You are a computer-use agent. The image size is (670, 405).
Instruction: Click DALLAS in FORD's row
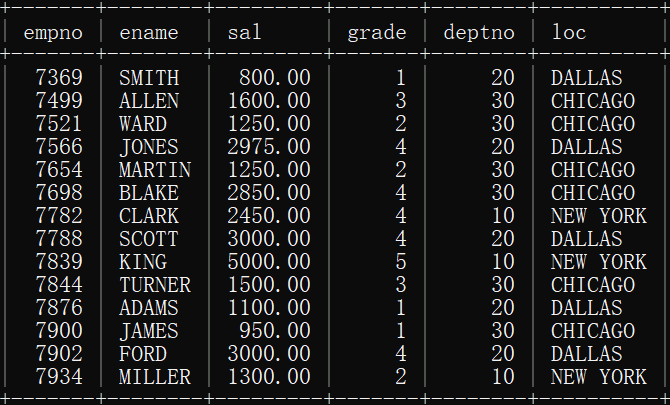coord(587,354)
